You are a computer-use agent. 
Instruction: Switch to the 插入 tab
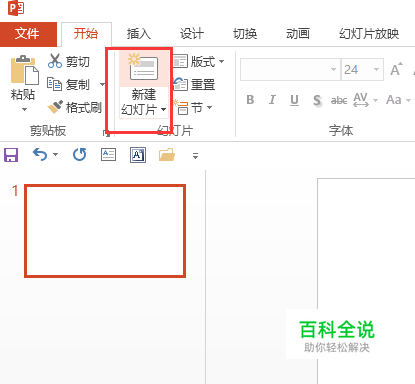(139, 34)
